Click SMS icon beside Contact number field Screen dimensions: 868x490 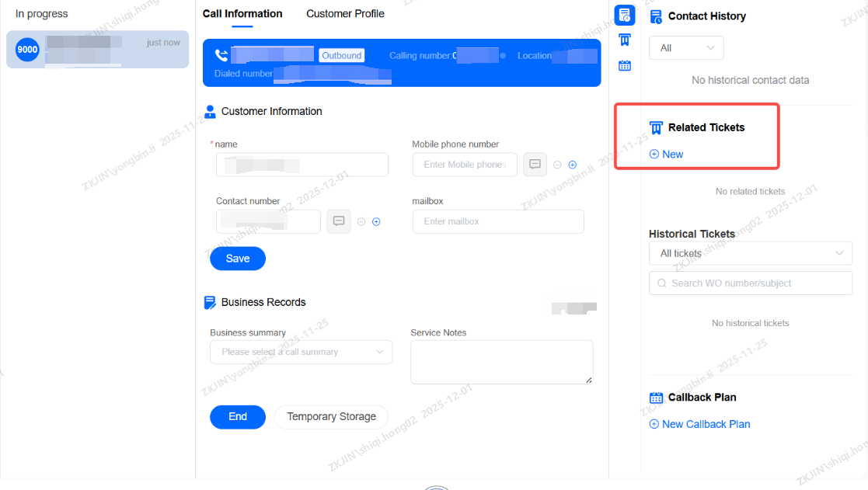coord(339,221)
